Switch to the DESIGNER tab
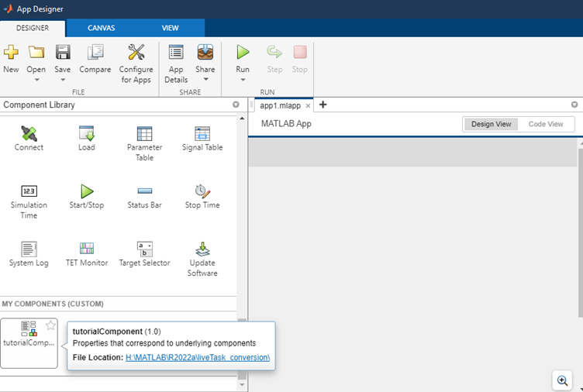Viewport: 583px width, 392px height. point(33,28)
